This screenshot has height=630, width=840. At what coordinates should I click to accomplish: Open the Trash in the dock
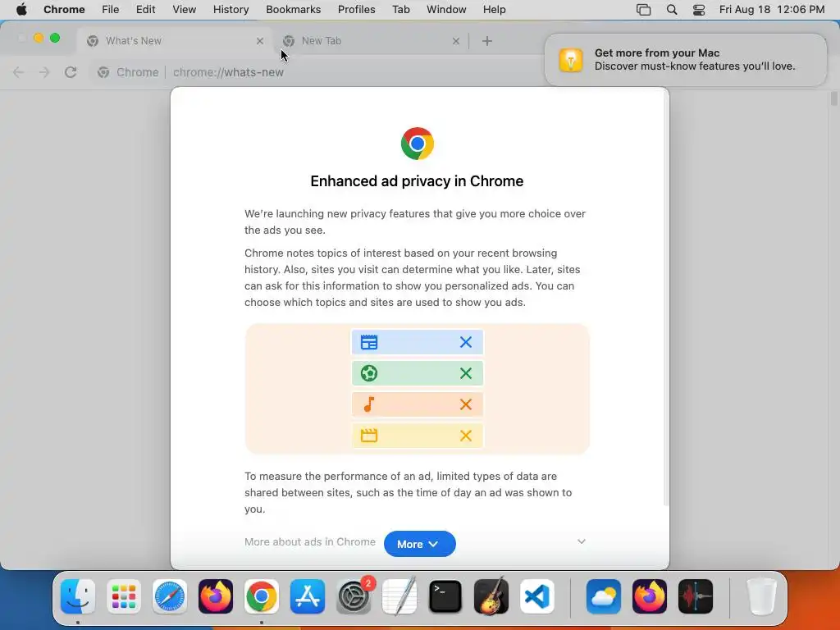[x=762, y=596]
